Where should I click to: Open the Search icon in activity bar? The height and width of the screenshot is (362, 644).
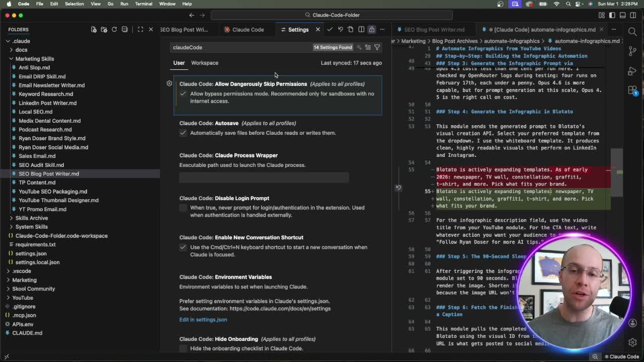632,31
